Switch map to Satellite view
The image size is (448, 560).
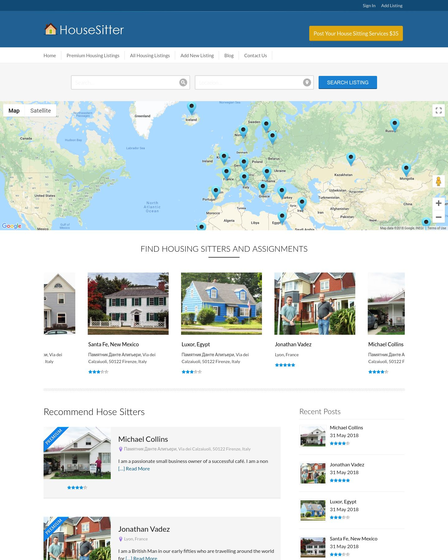pyautogui.click(x=40, y=110)
